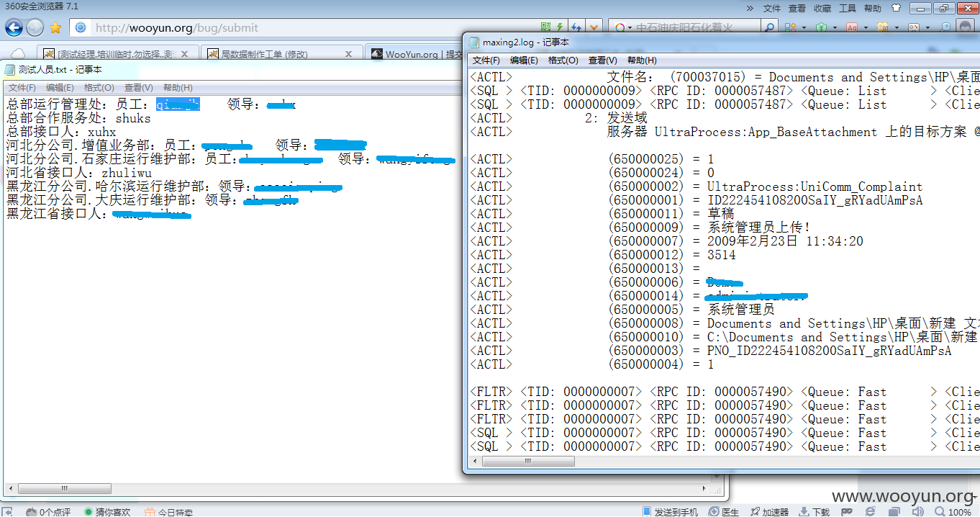Open 查看(V) menu in maxing2.log Notepad
This screenshot has height=517, width=980.
602,60
